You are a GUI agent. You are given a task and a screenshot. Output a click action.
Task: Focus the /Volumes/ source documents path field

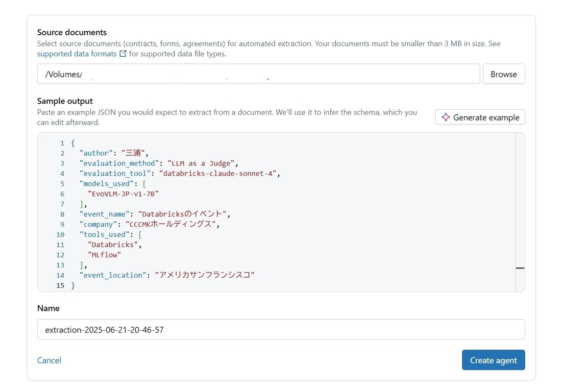(259, 74)
